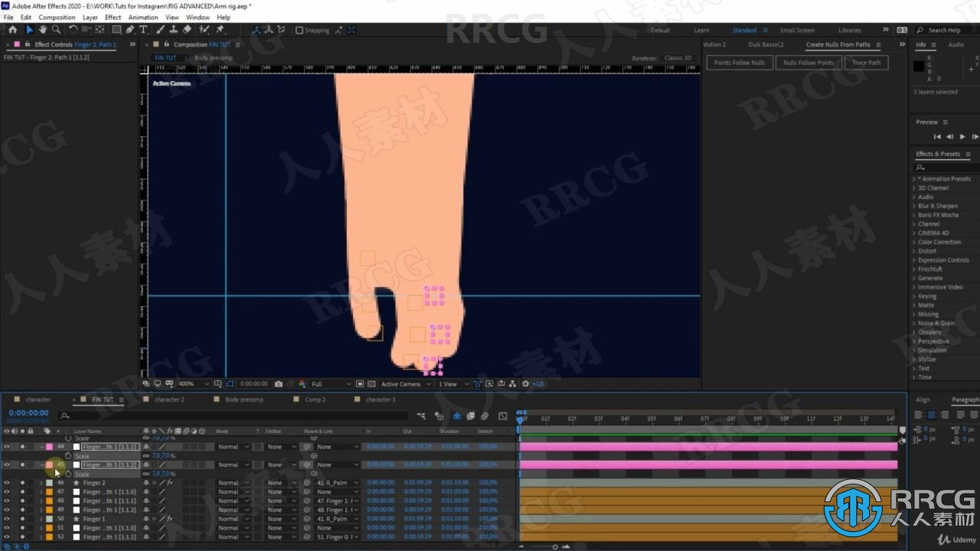Select the Puppet Pin tool
The width and height of the screenshot is (980, 551).
click(x=220, y=30)
